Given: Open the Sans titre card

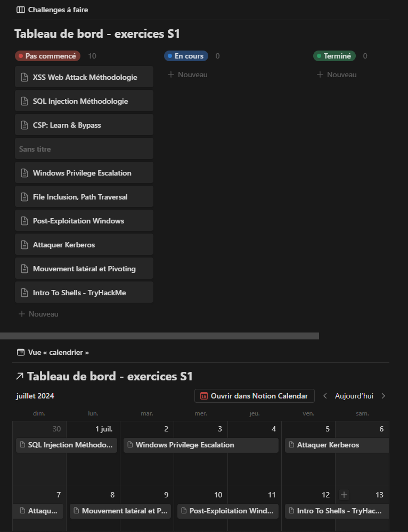Looking at the screenshot, I should (x=84, y=149).
